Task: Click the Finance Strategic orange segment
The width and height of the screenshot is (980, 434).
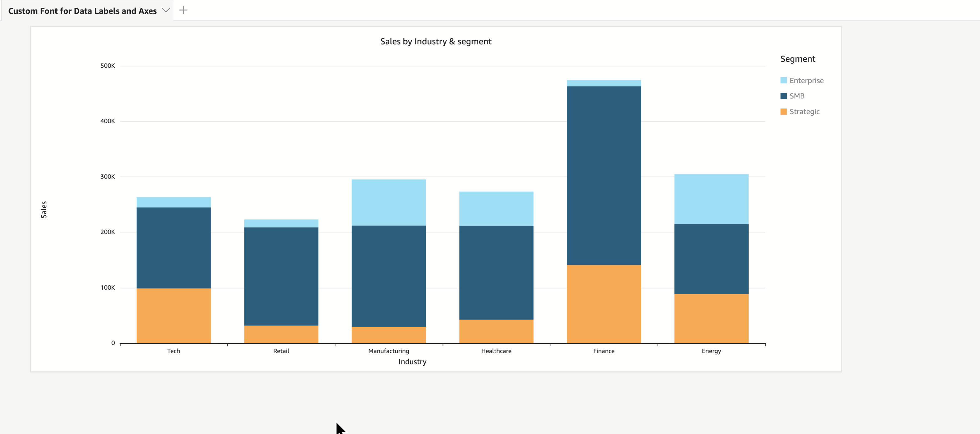Action: (x=603, y=304)
